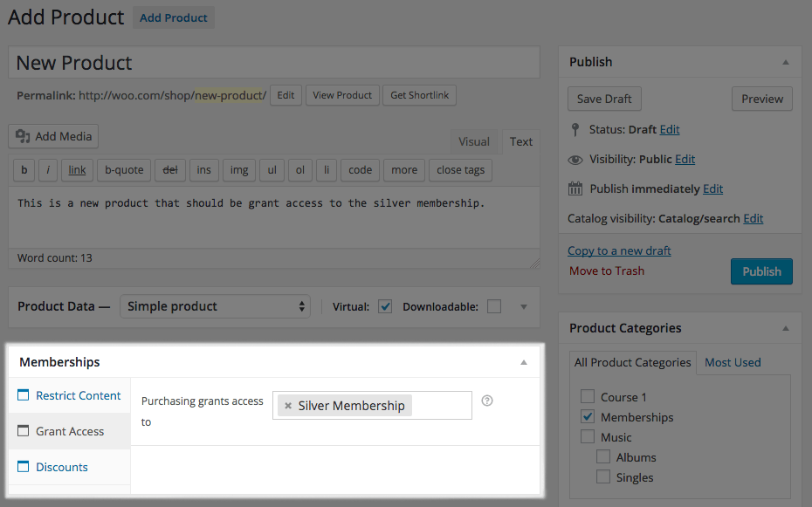Insert bold tag with b button
Viewport: 812px width, 507px height.
pos(24,170)
